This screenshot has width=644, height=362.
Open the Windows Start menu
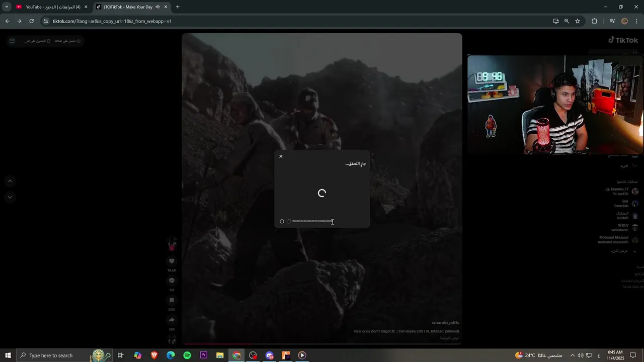(8, 355)
